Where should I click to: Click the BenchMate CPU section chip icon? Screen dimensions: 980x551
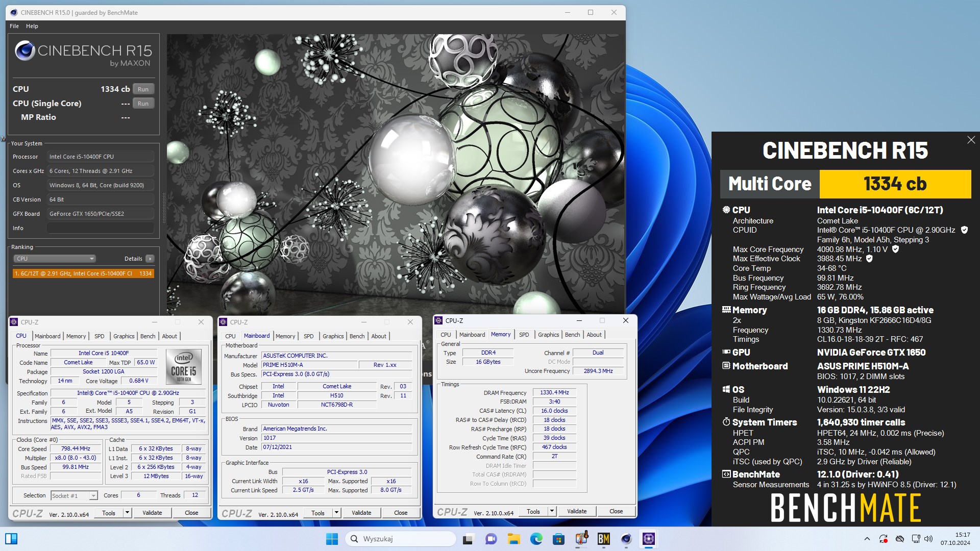(x=726, y=210)
